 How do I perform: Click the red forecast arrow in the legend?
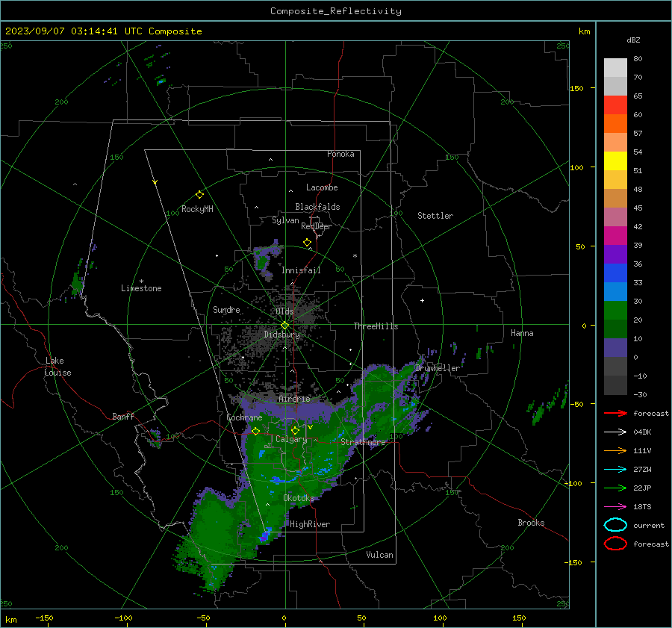pos(615,413)
